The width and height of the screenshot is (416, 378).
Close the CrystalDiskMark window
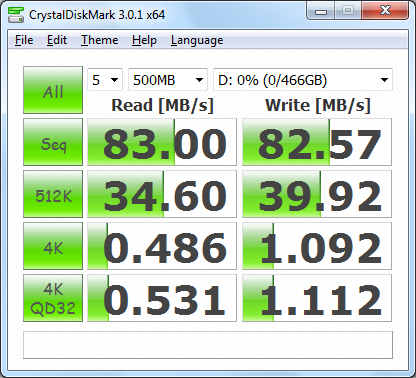click(385, 11)
